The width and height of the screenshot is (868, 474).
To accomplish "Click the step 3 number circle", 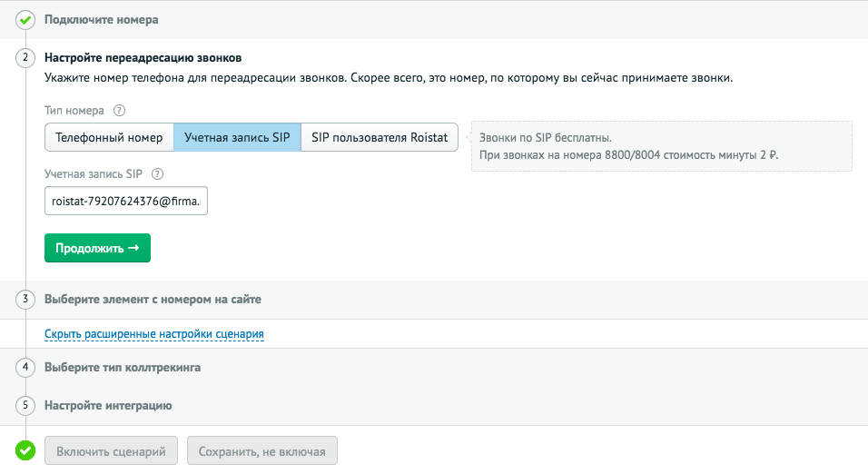I will [x=25, y=299].
